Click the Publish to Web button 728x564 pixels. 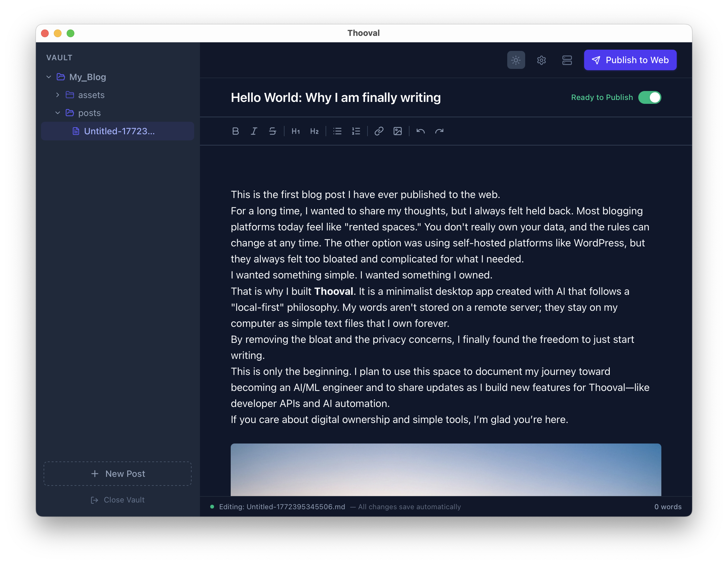click(x=630, y=60)
